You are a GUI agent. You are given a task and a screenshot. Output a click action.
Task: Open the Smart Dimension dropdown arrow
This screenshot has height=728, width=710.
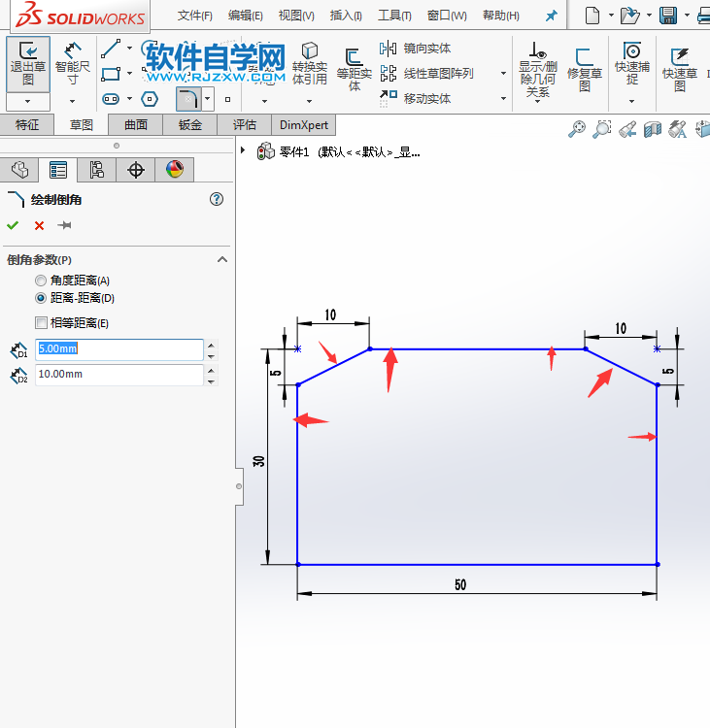72,101
